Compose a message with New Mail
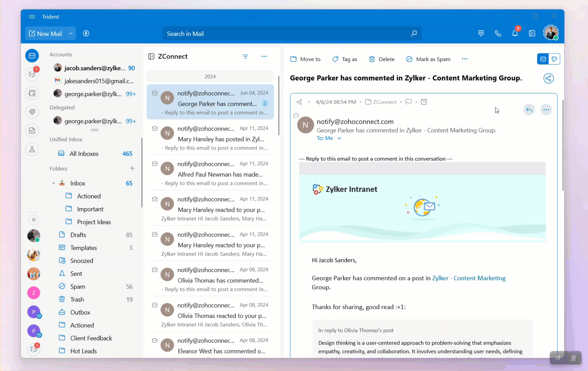This screenshot has width=588, height=371. (x=45, y=33)
